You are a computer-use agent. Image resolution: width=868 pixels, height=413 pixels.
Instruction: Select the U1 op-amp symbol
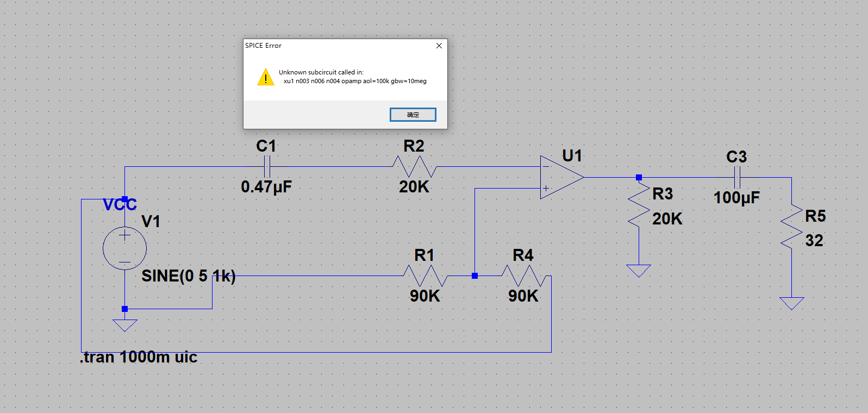562,177
